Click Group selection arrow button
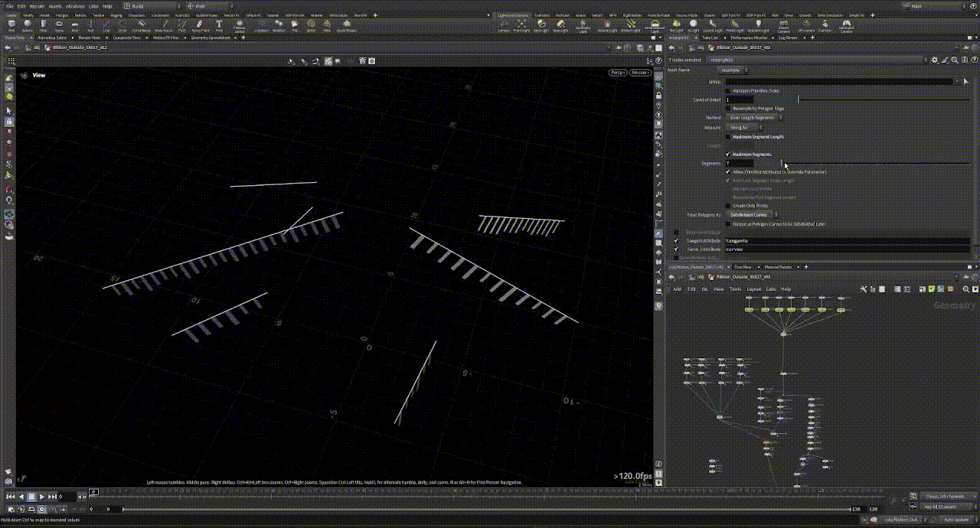980x528 pixels. (966, 82)
